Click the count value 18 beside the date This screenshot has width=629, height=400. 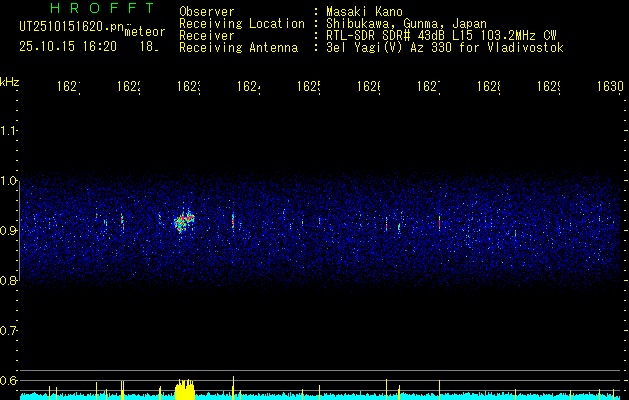tap(148, 47)
